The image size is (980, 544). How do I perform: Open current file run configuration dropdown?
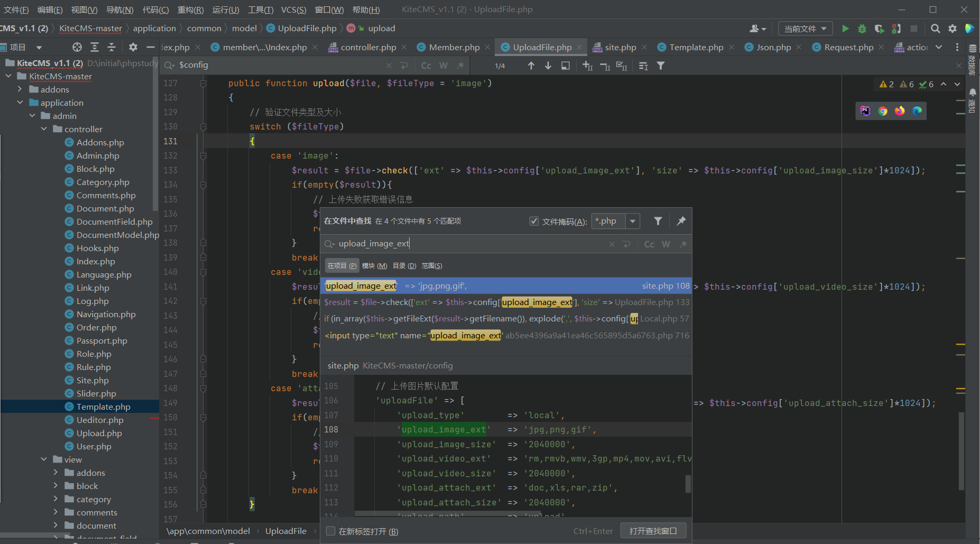click(x=805, y=29)
